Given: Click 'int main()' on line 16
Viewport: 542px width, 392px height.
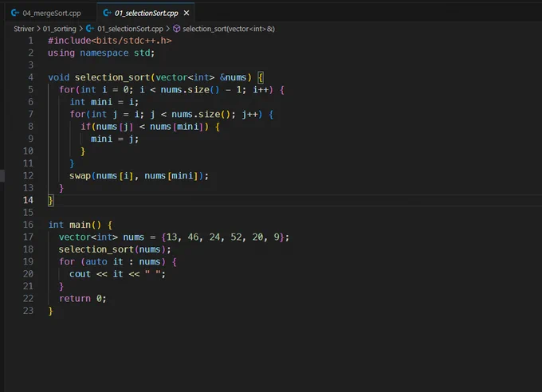Looking at the screenshot, I should pyautogui.click(x=75, y=225).
